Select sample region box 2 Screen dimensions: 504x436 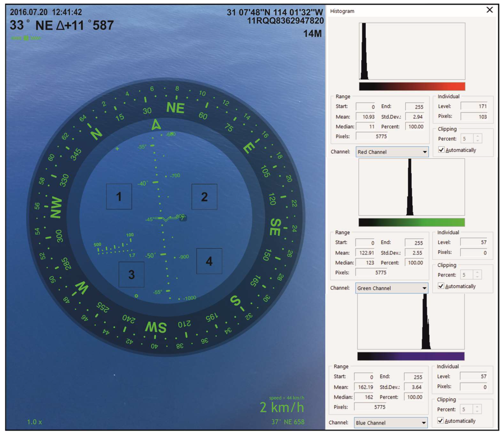pyautogui.click(x=204, y=197)
